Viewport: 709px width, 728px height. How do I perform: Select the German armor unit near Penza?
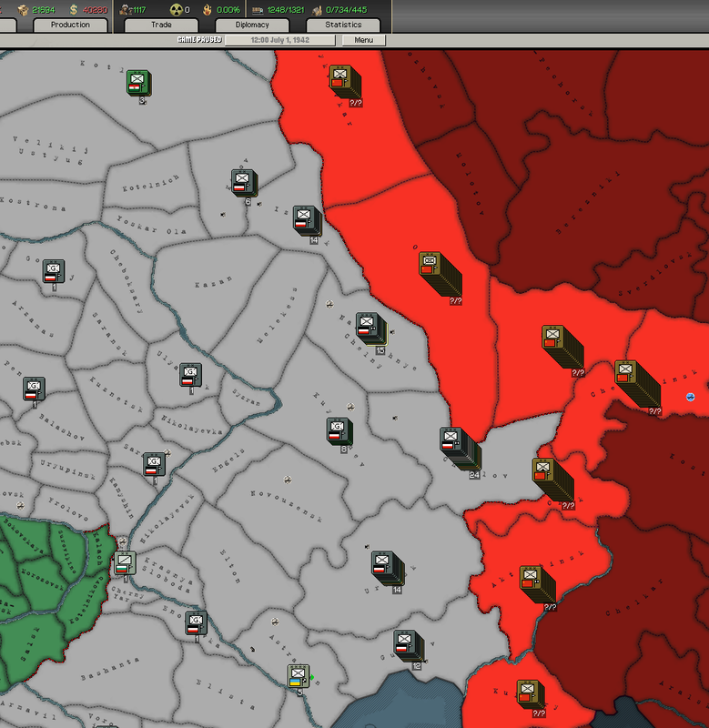34,389
